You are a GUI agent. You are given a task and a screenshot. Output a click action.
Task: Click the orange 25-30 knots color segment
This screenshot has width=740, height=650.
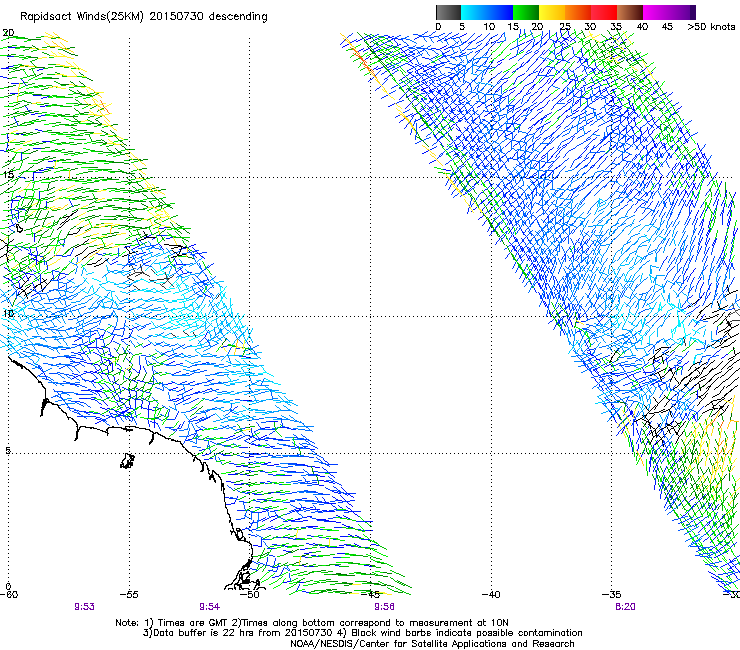point(578,12)
